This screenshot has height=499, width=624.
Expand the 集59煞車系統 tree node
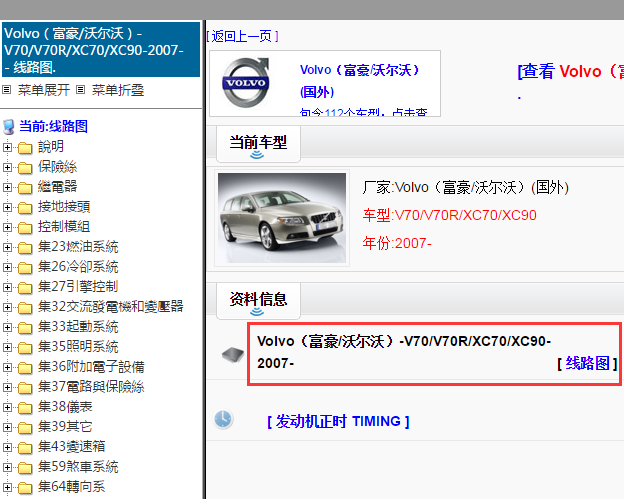click(7, 467)
